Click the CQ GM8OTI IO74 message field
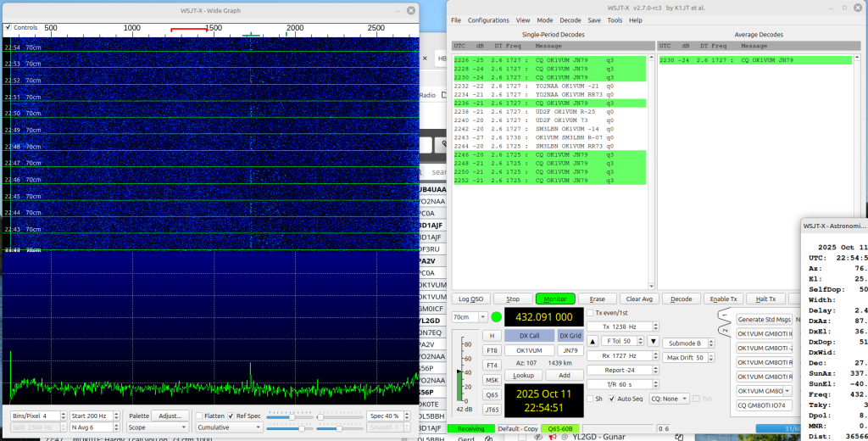Viewport: 868px width, 441px height. pyautogui.click(x=764, y=405)
